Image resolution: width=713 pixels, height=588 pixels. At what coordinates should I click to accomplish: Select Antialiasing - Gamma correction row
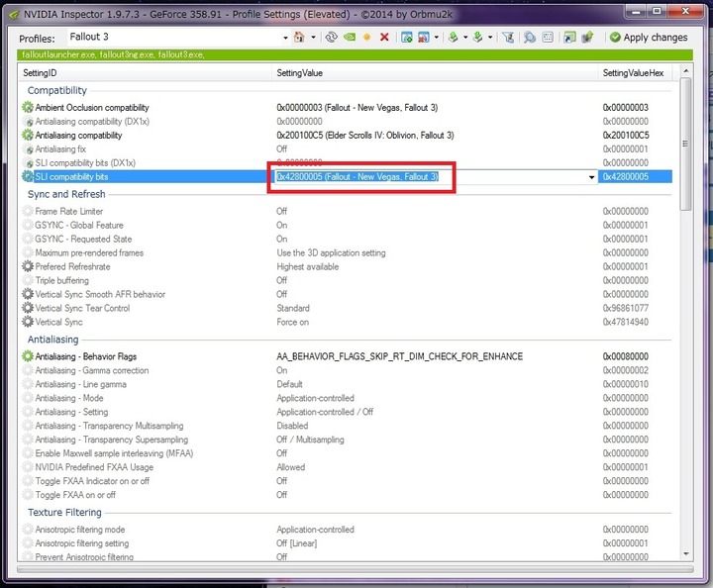point(346,370)
